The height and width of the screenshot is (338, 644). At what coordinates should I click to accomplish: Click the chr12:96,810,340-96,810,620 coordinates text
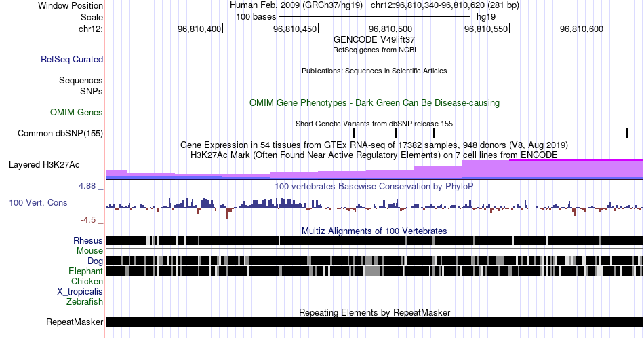coord(445,5)
